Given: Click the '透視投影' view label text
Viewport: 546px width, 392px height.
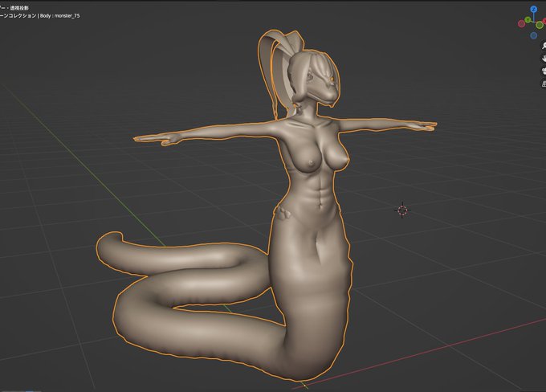Looking at the screenshot, I should [x=19, y=8].
